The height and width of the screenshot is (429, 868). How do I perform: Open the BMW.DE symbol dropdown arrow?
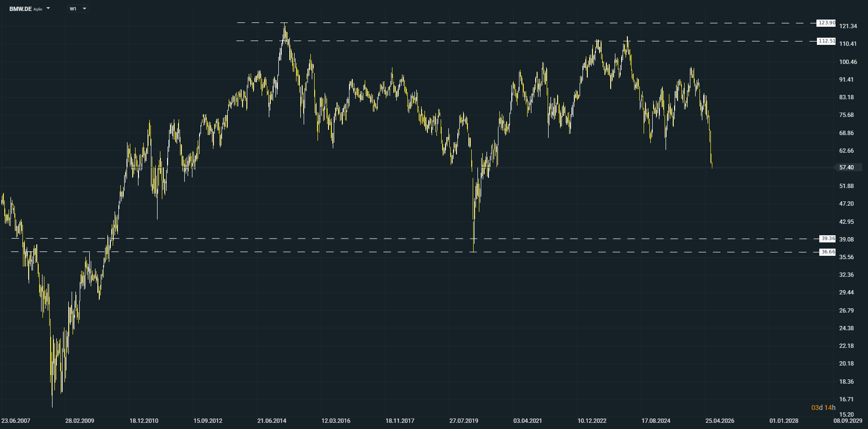pos(48,8)
